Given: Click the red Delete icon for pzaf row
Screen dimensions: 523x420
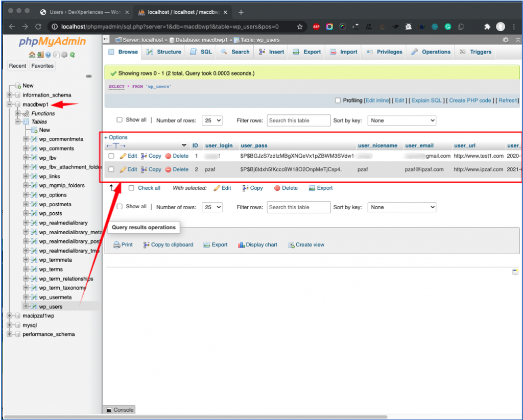Looking at the screenshot, I should pos(168,169).
